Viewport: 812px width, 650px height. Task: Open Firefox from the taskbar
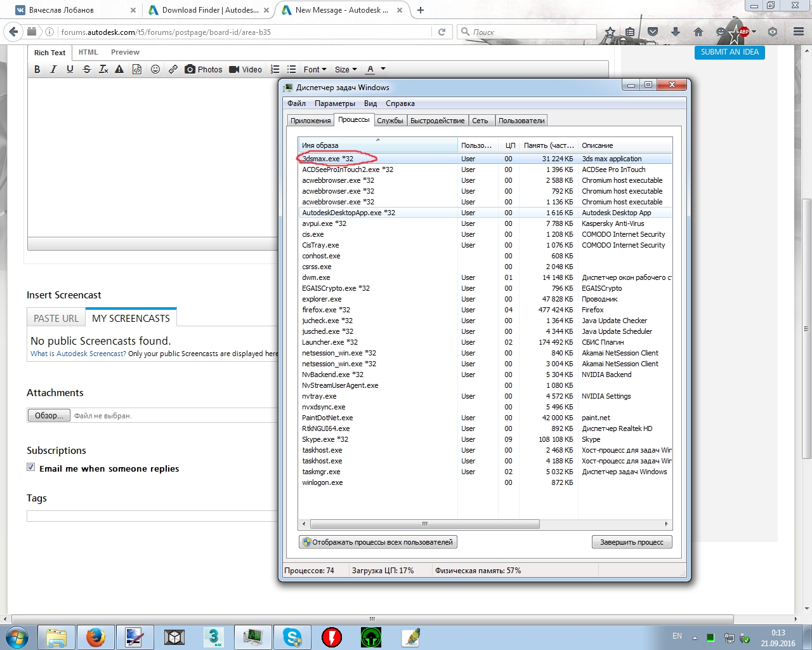click(x=95, y=637)
